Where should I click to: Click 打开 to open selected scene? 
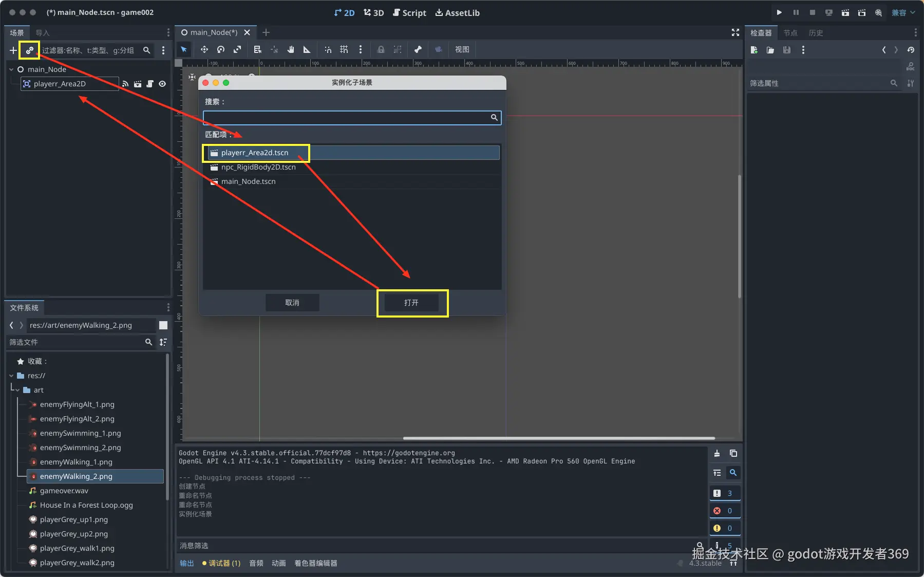tap(411, 303)
